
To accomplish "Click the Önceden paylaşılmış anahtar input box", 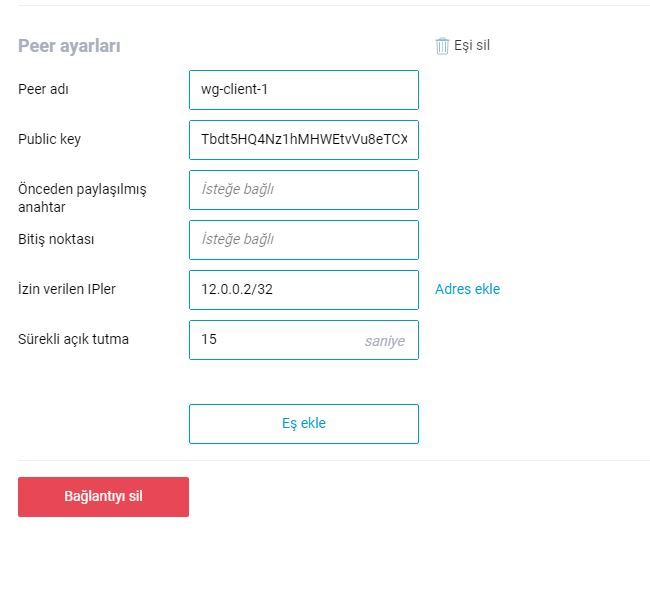I will coord(303,190).
